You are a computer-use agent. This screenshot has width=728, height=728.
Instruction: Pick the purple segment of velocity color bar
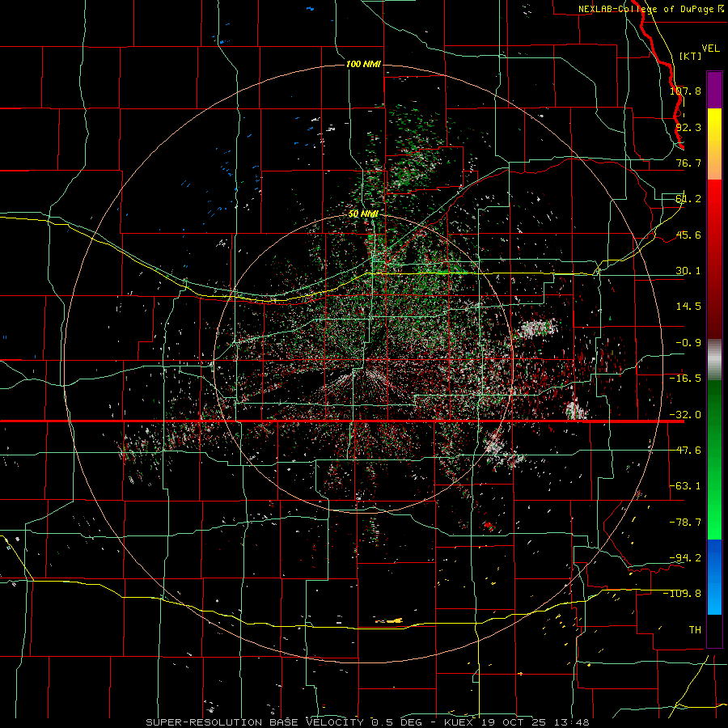pyautogui.click(x=714, y=91)
